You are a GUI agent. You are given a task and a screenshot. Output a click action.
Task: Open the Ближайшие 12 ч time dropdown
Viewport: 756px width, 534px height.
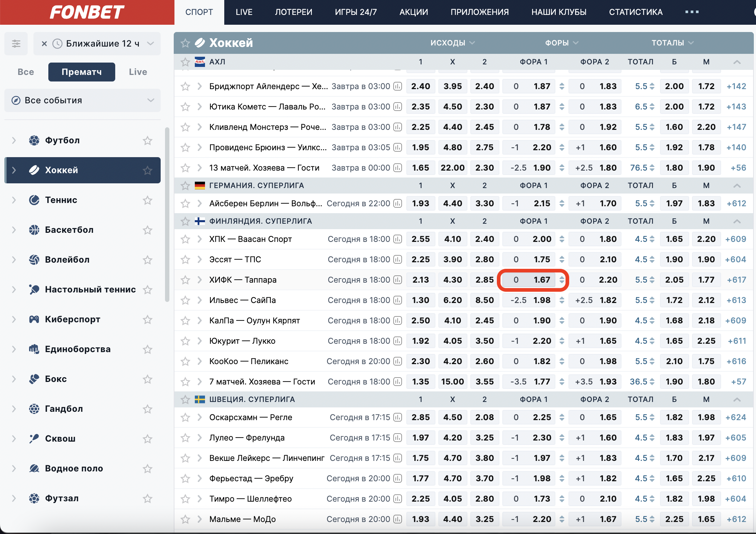[150, 44]
